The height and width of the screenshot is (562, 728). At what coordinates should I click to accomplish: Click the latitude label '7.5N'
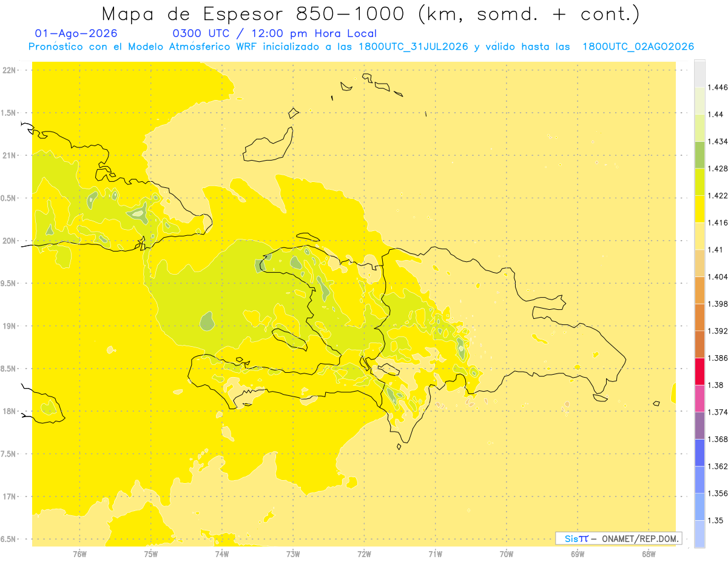[x=9, y=454]
